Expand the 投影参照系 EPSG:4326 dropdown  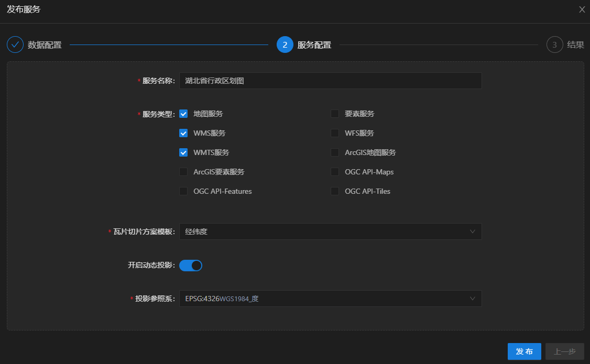coord(330,299)
